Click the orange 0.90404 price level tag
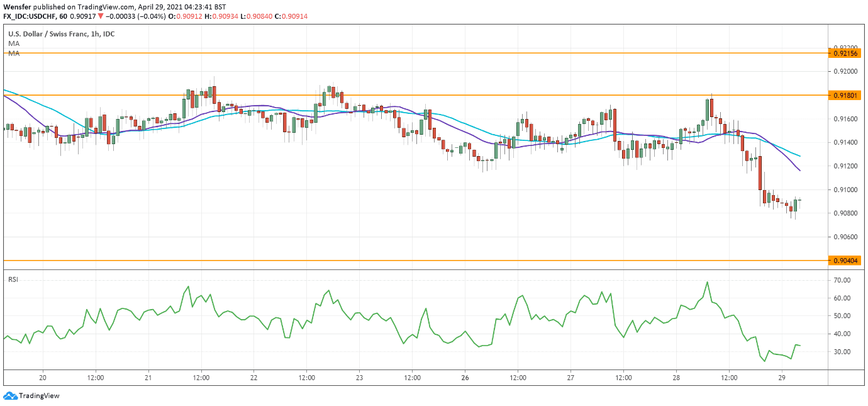868x406 pixels. point(845,260)
